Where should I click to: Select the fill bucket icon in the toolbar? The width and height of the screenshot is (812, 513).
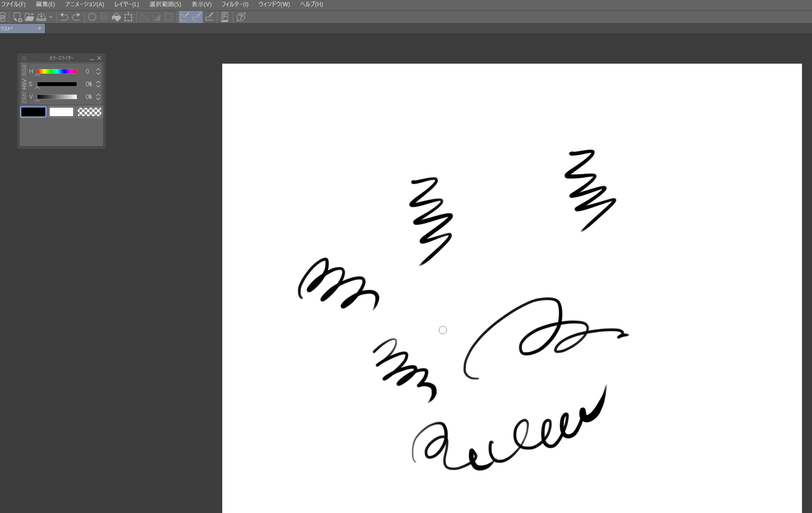[116, 17]
